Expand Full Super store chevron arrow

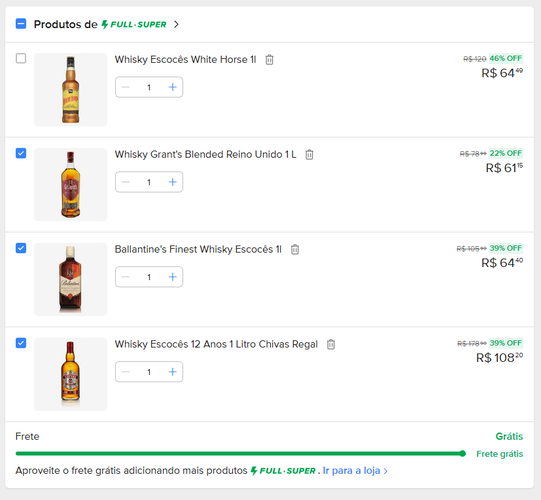(x=176, y=24)
